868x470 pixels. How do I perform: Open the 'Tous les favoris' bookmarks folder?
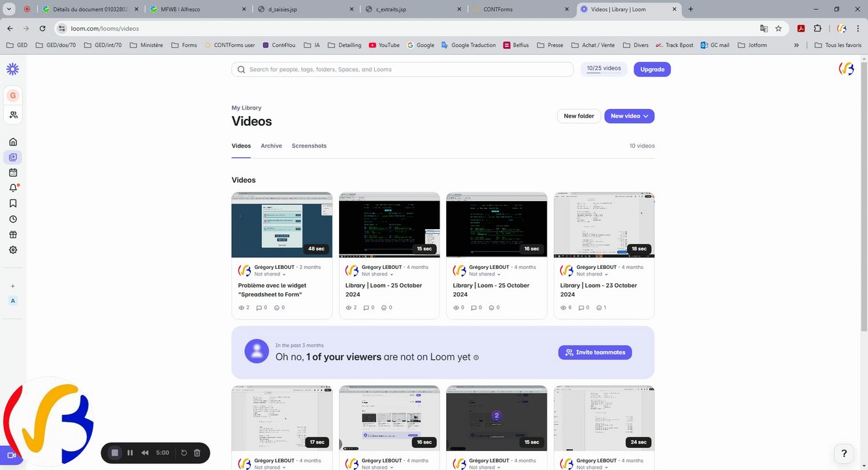838,45
